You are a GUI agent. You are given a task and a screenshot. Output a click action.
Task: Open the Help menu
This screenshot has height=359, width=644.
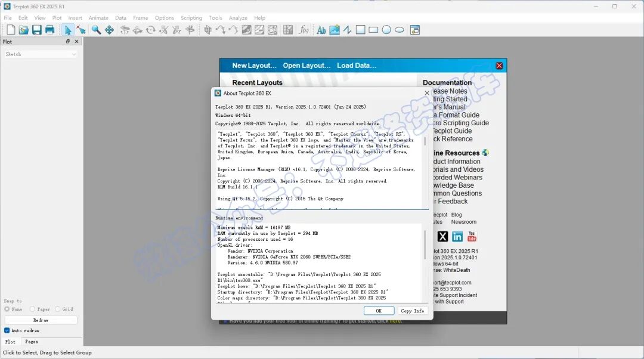coord(259,18)
